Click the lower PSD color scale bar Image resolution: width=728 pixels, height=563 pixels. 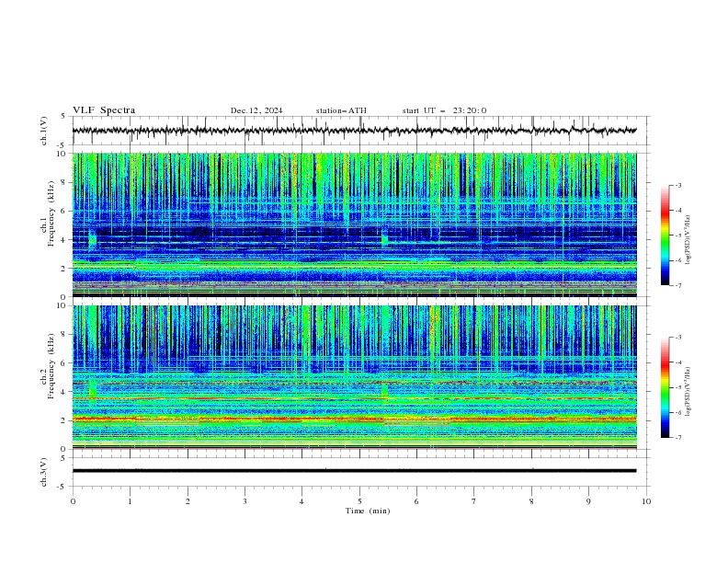[x=665, y=387]
